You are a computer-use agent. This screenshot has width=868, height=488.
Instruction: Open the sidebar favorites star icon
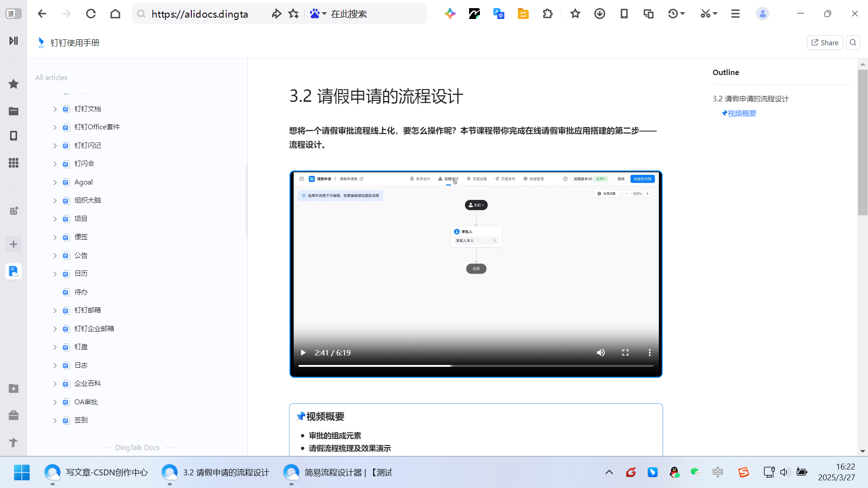click(14, 84)
